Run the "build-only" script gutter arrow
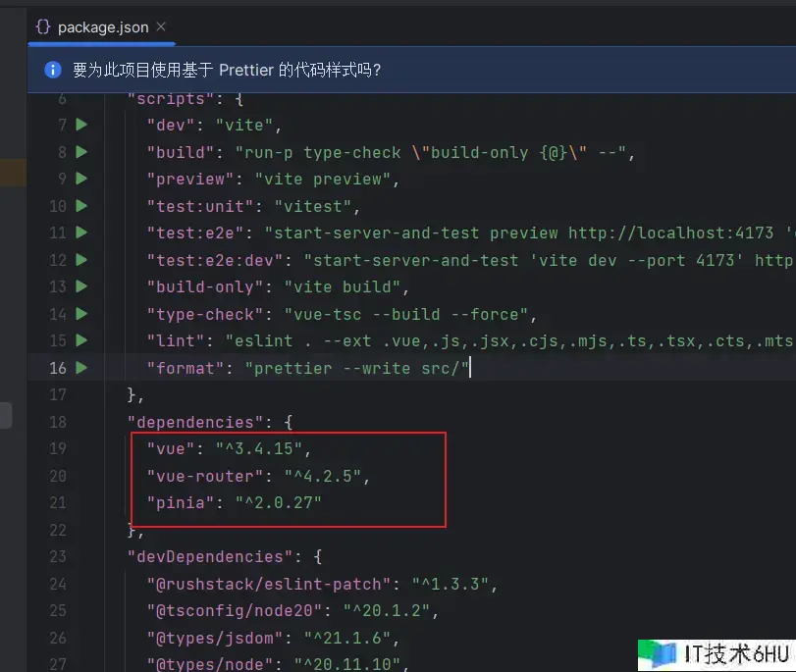Image resolution: width=796 pixels, height=672 pixels. coord(81,286)
